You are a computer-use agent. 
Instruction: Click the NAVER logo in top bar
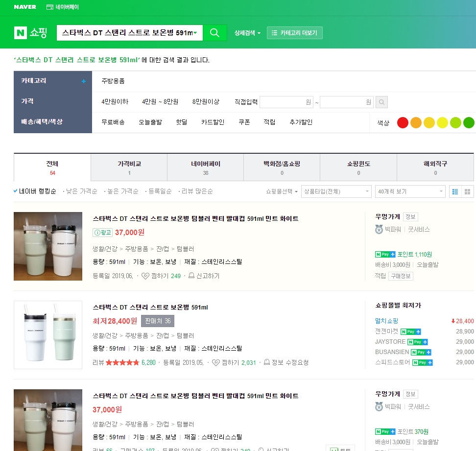(x=25, y=7)
